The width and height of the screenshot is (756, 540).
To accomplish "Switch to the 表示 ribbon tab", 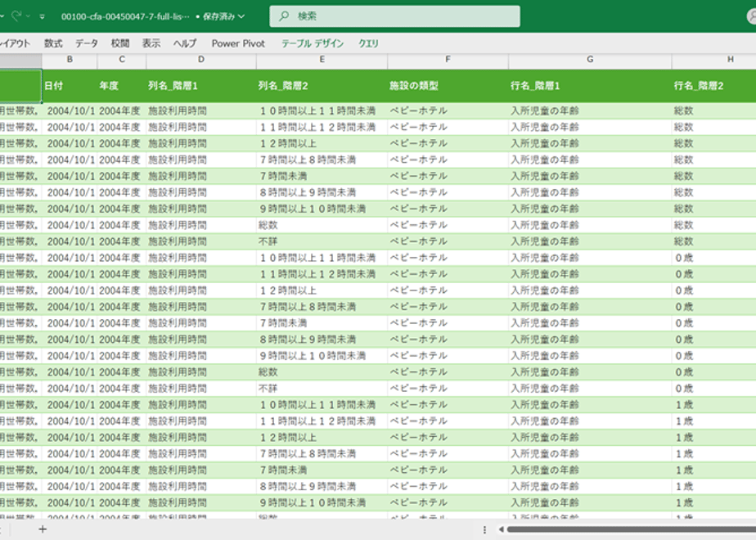I will 151,43.
